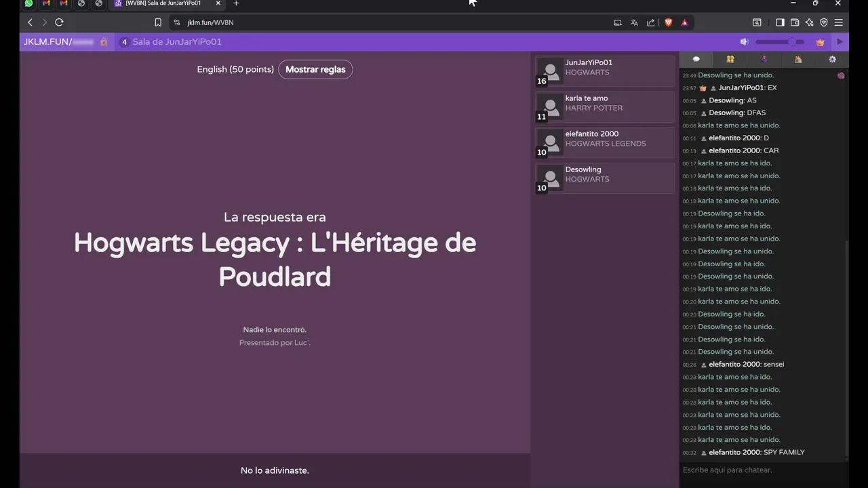Click the chat scrollbar
This screenshot has width=868, height=488.
pos(846,349)
